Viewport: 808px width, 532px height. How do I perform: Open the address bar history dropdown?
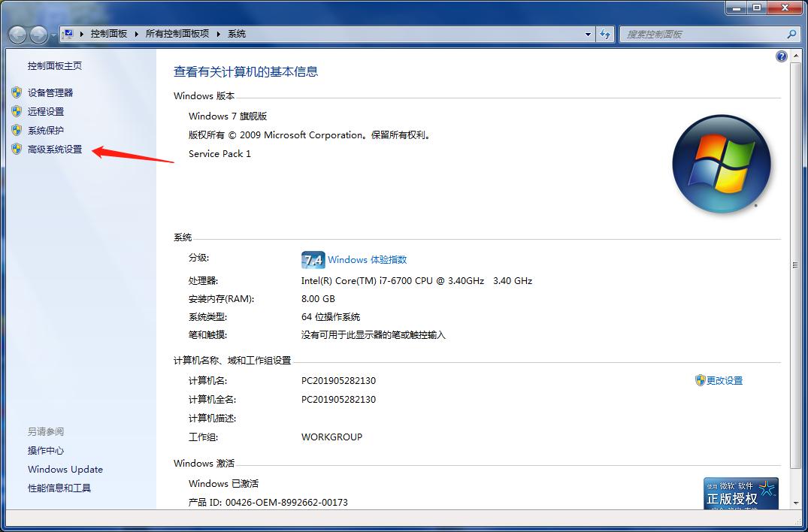point(588,34)
